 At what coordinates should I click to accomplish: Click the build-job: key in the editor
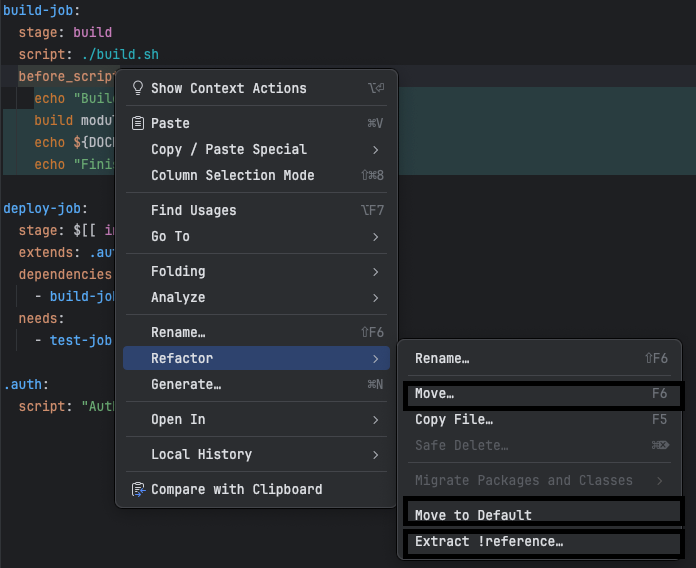pos(41,10)
